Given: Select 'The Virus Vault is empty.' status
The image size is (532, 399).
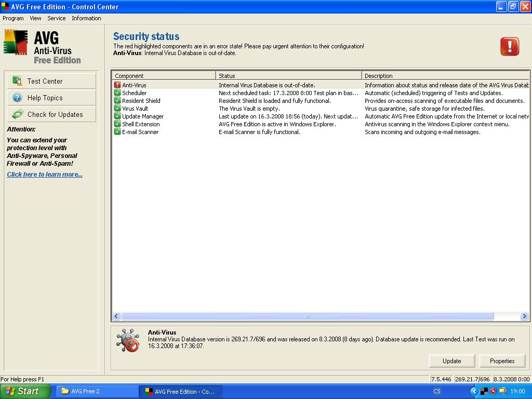Looking at the screenshot, I should 249,109.
